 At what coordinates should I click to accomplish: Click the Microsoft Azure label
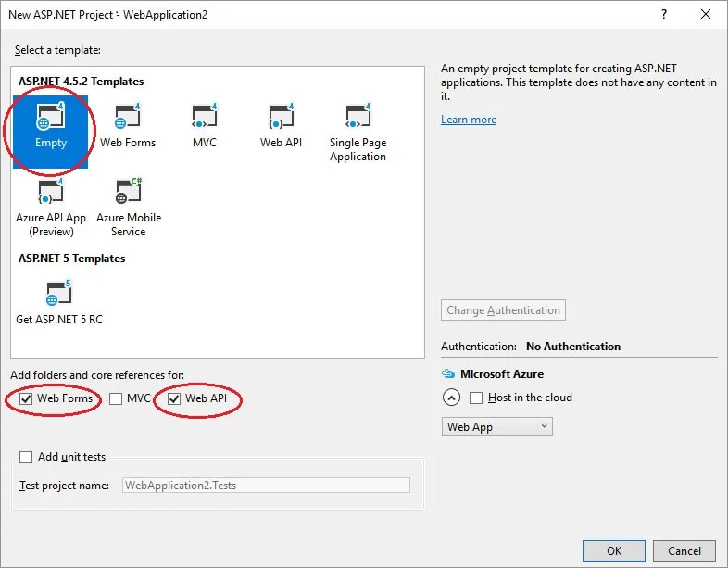pyautogui.click(x=501, y=373)
